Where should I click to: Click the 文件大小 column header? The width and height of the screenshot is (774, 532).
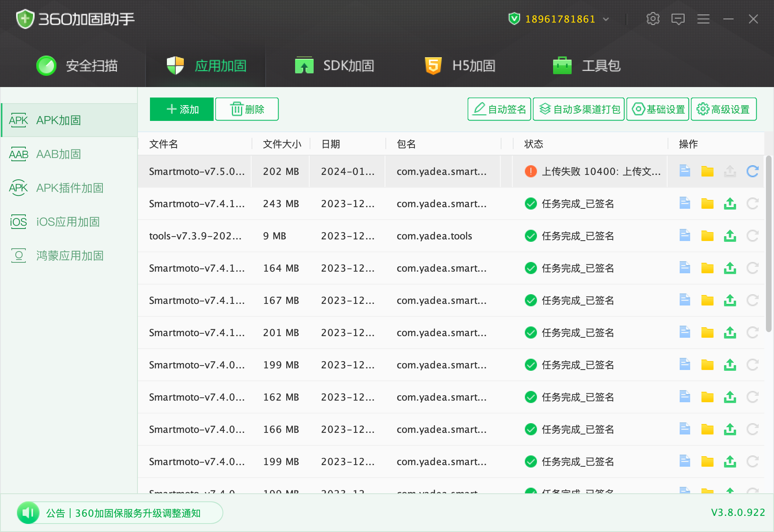[282, 144]
